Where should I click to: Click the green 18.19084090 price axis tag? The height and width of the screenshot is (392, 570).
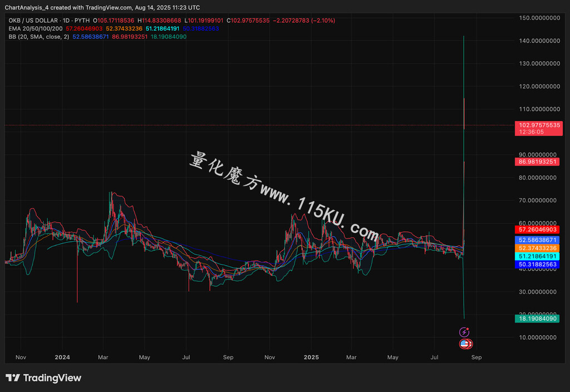click(x=537, y=319)
